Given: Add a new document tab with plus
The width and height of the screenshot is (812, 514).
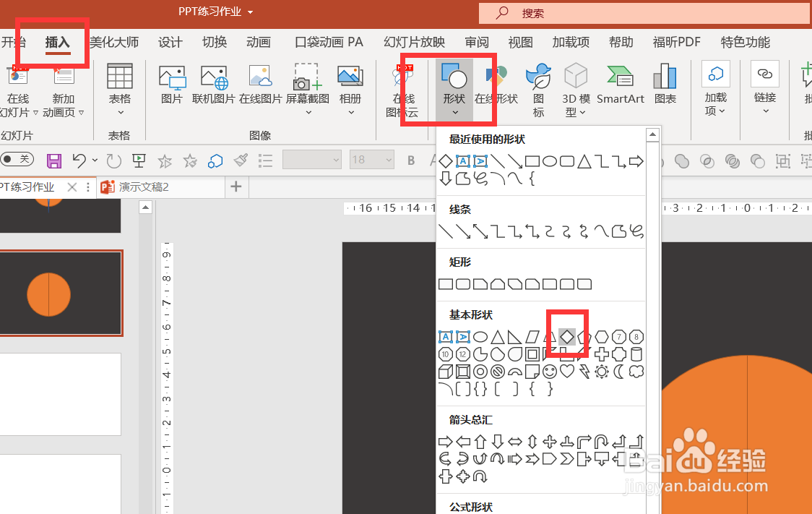Looking at the screenshot, I should tap(236, 187).
